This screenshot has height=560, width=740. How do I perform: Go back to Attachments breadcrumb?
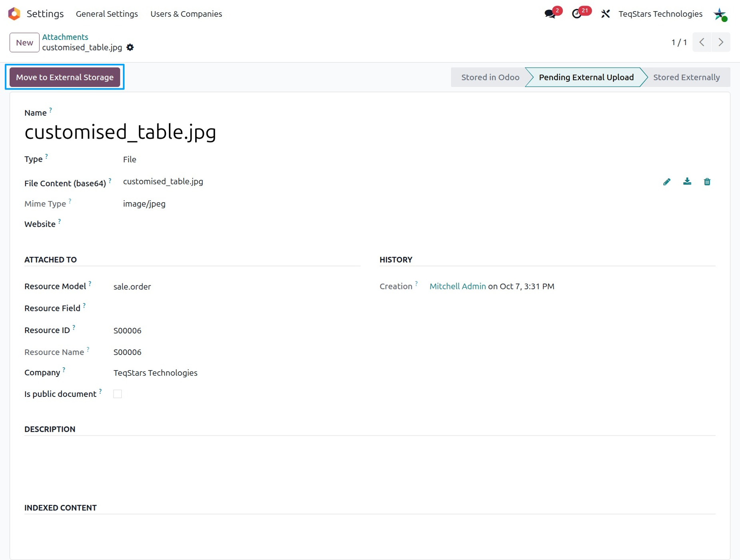click(65, 37)
